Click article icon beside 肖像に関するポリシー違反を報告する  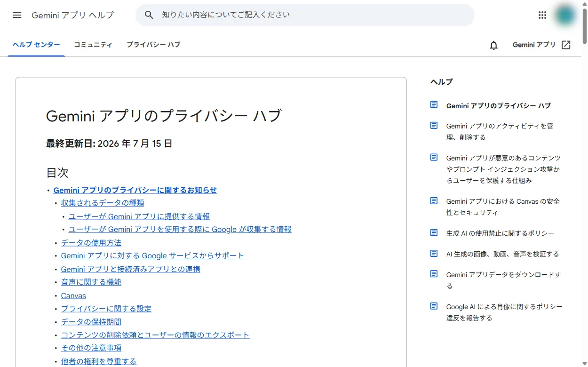pos(434,306)
